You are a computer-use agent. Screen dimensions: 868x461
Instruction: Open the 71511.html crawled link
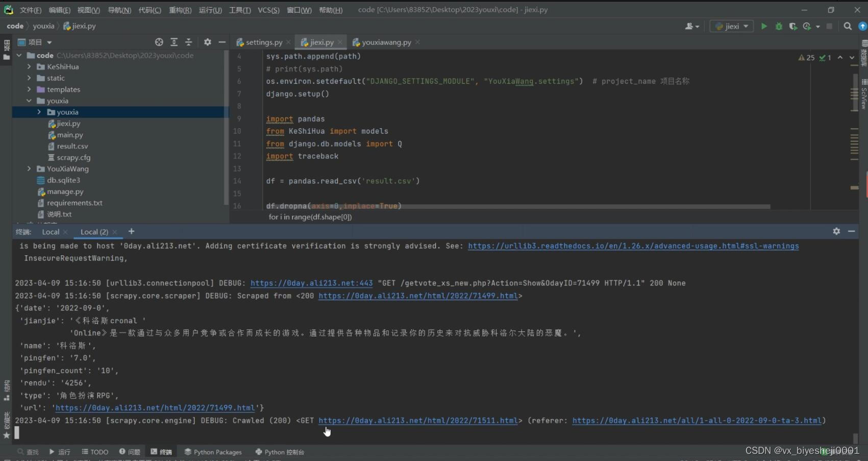click(x=418, y=421)
